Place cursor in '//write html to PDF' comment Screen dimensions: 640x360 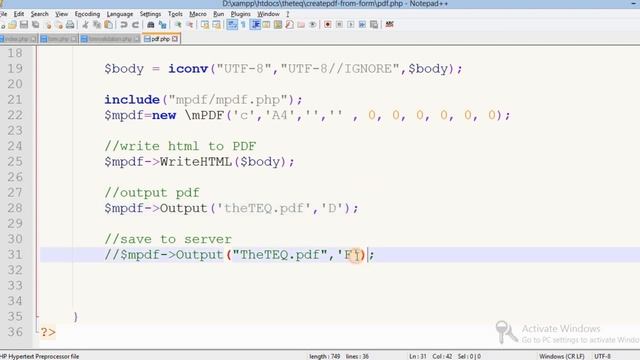click(x=180, y=146)
